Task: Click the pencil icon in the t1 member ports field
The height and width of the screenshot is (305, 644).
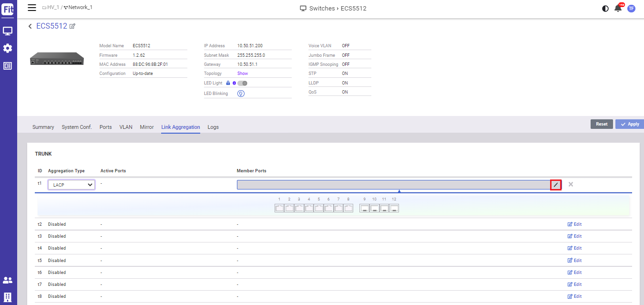Action: pyautogui.click(x=555, y=185)
